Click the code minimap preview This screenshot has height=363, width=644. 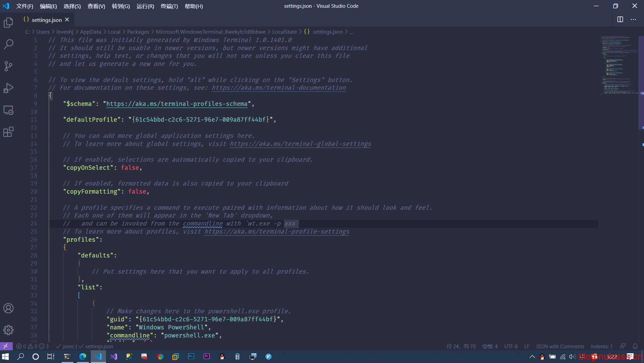tap(619, 66)
